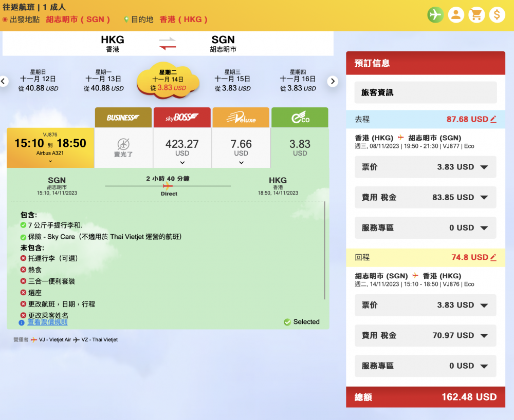The width and height of the screenshot is (514, 420).
Task: Click the 更改乘客姓名 line item
Action: click(48, 315)
